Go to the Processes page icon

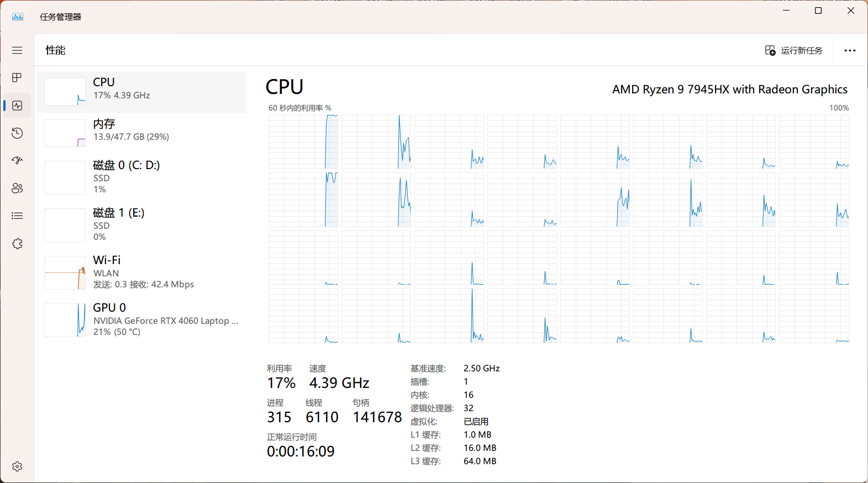[x=17, y=77]
